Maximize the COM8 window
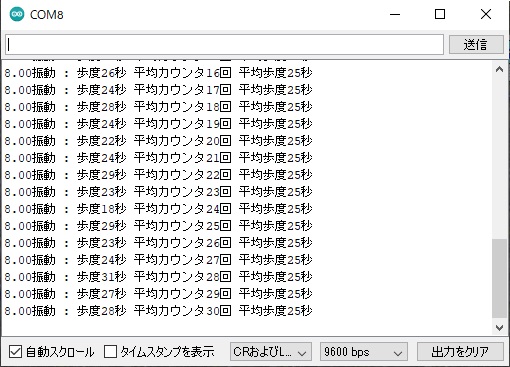510x367 pixels. click(440, 14)
